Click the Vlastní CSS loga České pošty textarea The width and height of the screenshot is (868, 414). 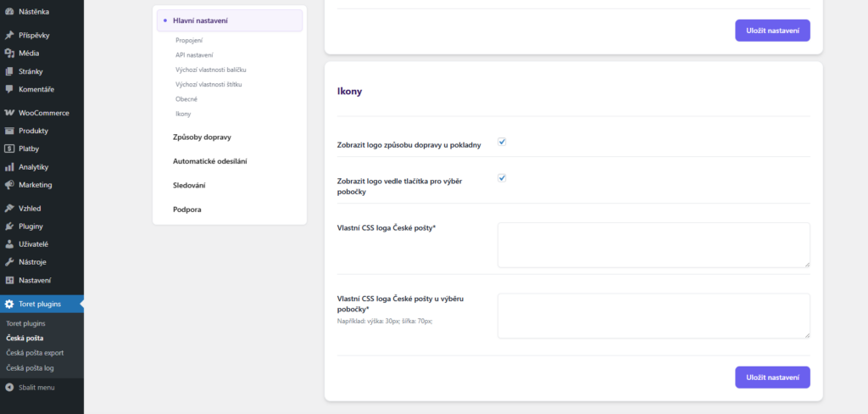coord(653,245)
